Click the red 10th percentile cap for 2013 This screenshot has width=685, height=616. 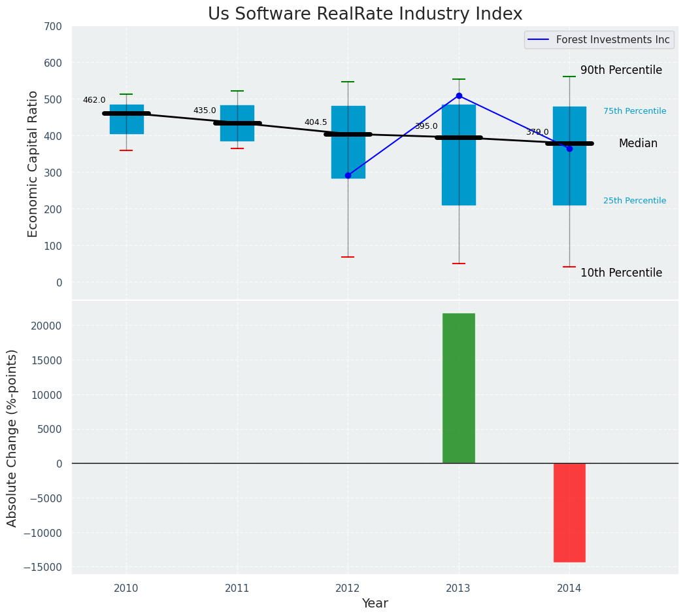tap(459, 264)
